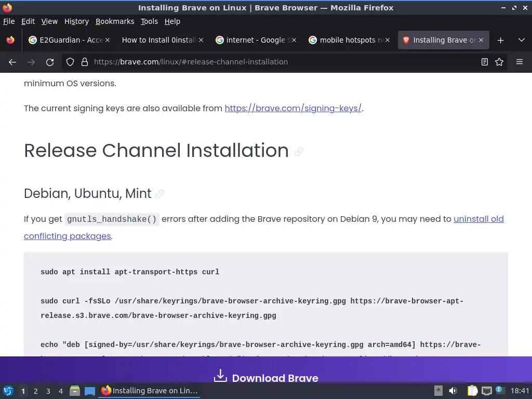Open the Tools menu
This screenshot has width=532, height=399.
[149, 21]
